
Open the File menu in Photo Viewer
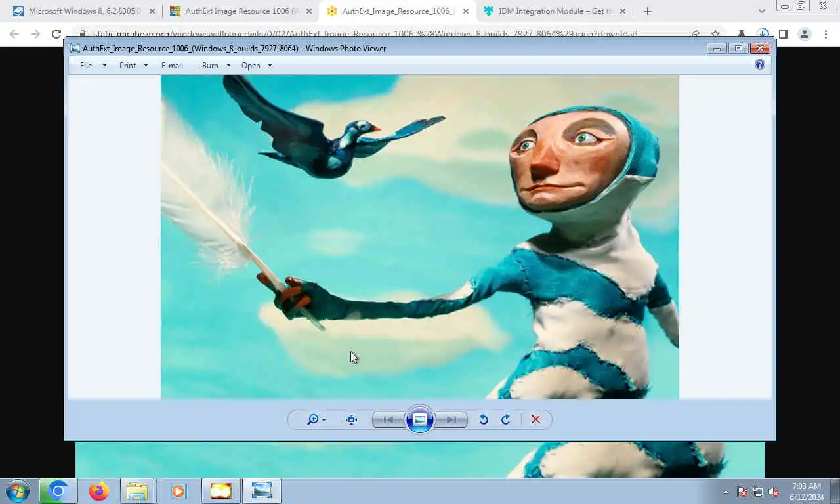(86, 66)
